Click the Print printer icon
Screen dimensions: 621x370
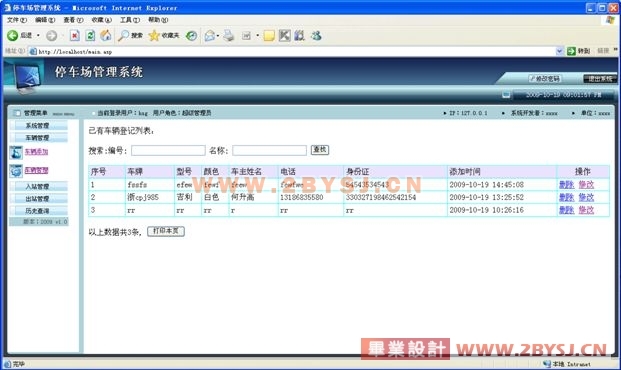click(229, 36)
